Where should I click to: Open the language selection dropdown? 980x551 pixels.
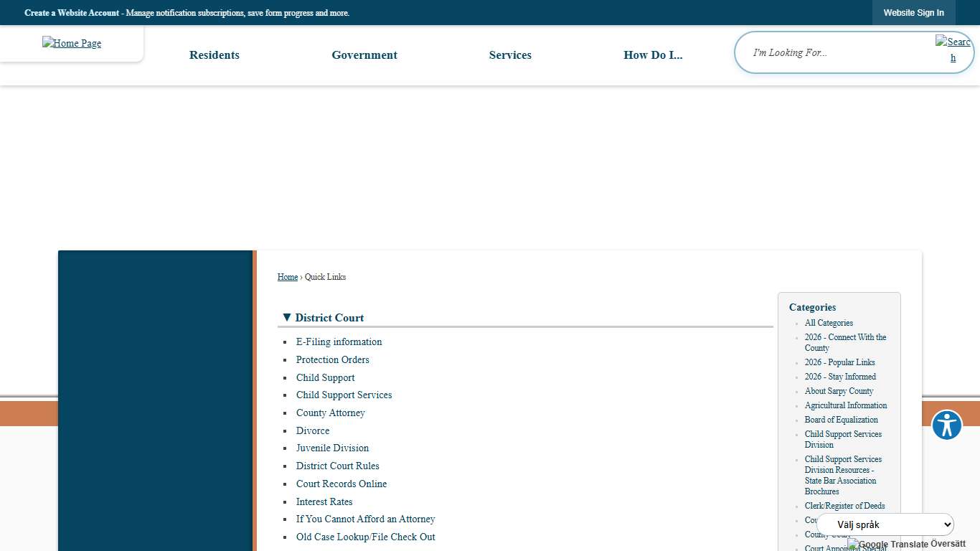[x=885, y=524]
